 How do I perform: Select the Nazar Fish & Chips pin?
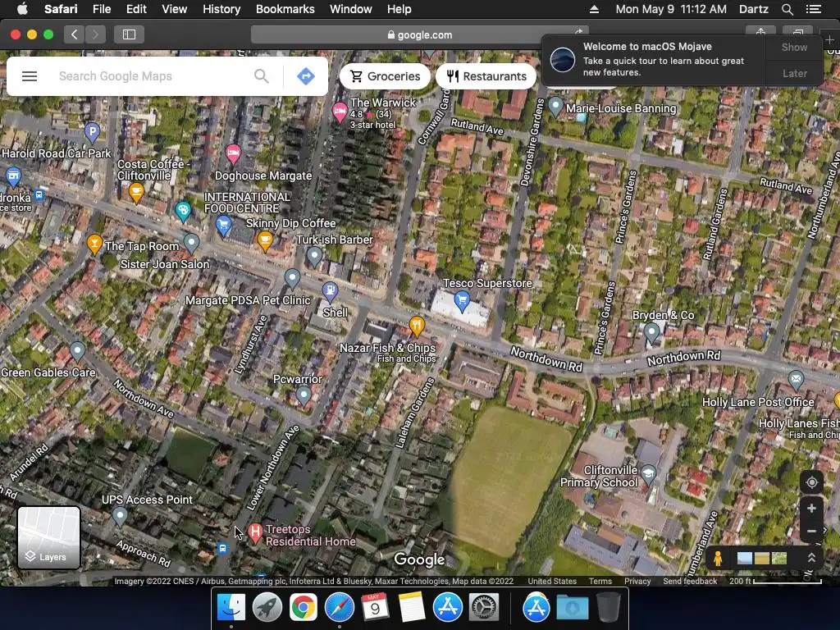click(x=417, y=326)
